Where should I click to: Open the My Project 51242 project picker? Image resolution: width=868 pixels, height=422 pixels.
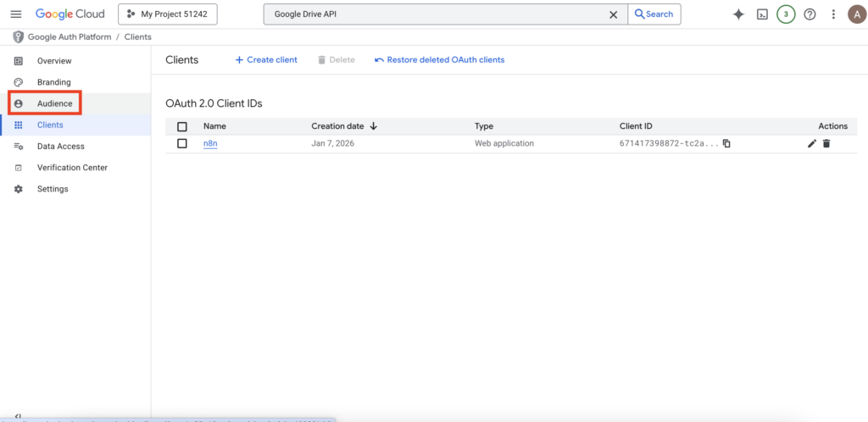(168, 14)
